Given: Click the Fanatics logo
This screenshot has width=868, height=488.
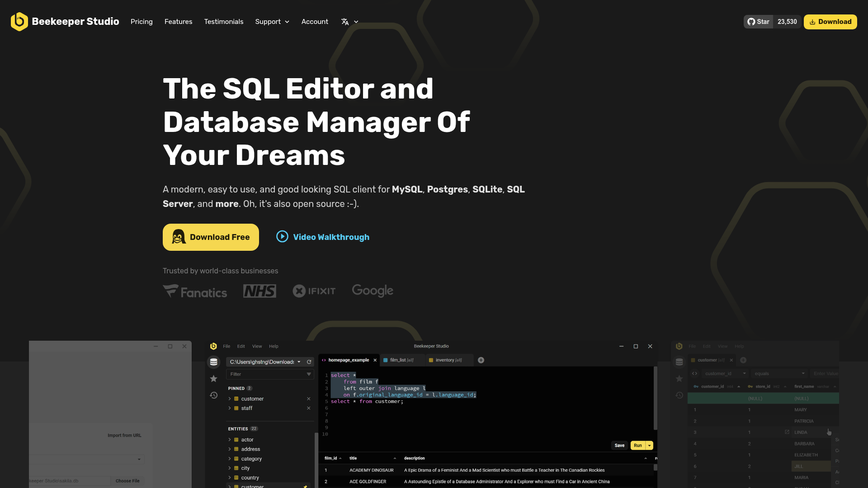Looking at the screenshot, I should tap(195, 291).
